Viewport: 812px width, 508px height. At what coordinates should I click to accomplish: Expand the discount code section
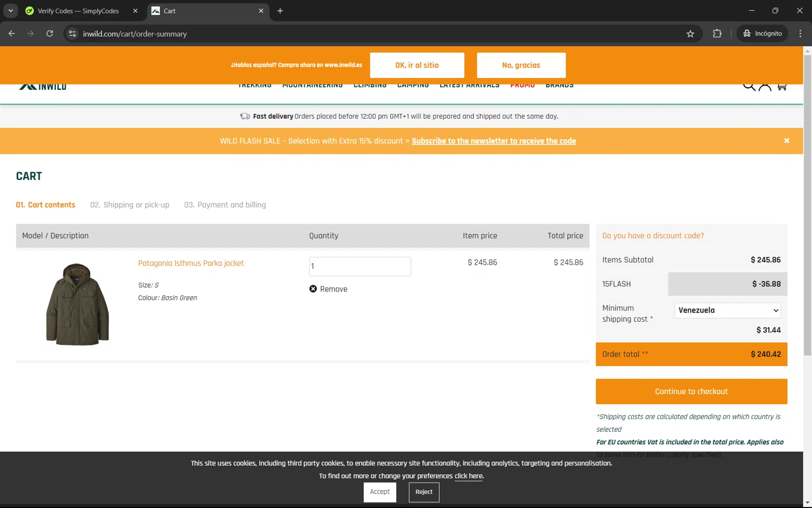tap(653, 236)
